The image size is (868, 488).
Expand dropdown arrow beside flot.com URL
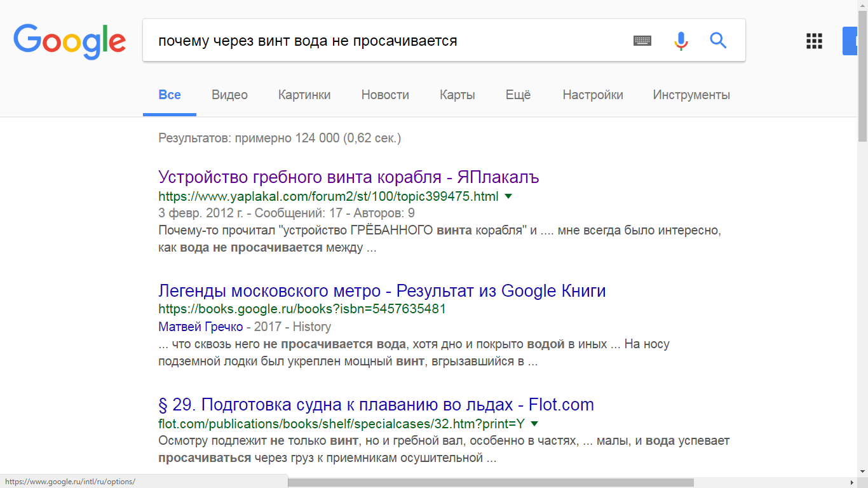(x=534, y=424)
